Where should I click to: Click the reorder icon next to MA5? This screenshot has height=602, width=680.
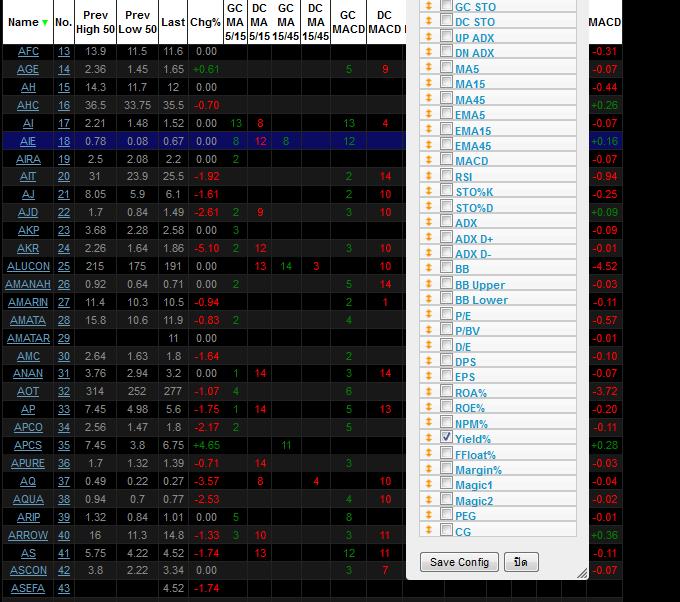pyautogui.click(x=428, y=67)
